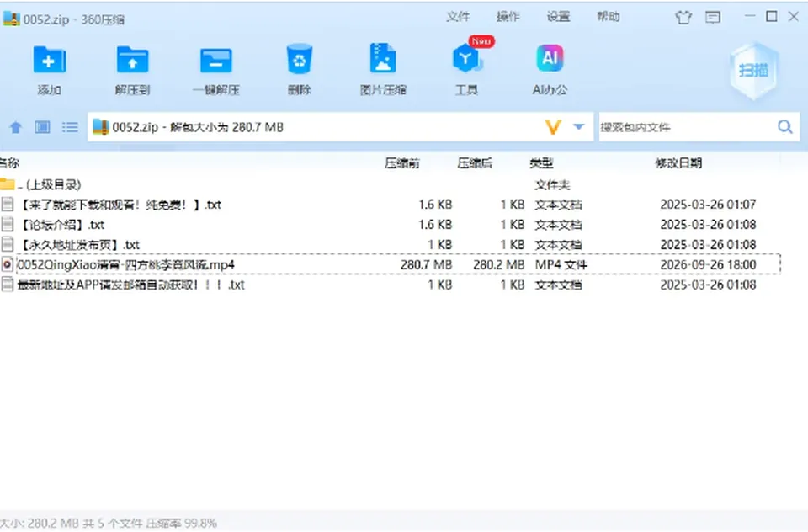Expand the path bar dropdown arrow

[x=579, y=127]
